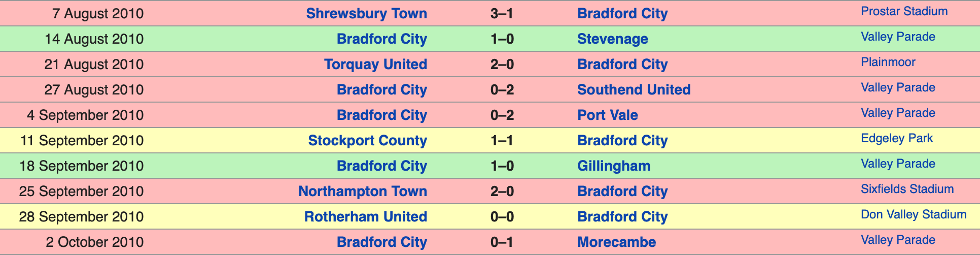Select the Rotherham United link

tap(365, 217)
